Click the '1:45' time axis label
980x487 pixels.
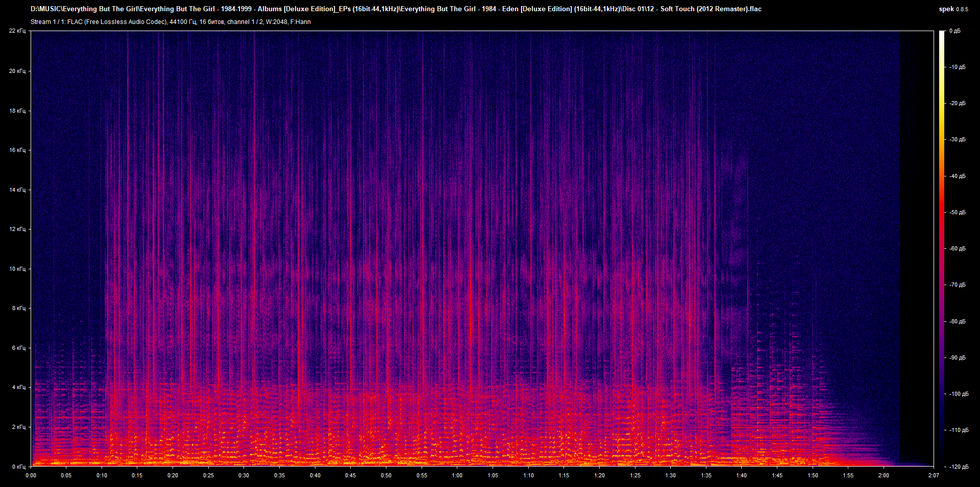click(x=777, y=475)
